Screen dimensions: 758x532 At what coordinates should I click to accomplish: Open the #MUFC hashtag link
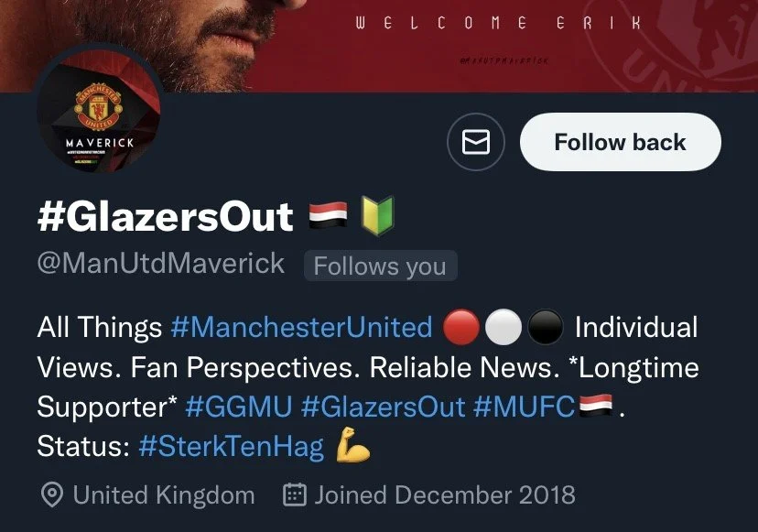point(524,407)
